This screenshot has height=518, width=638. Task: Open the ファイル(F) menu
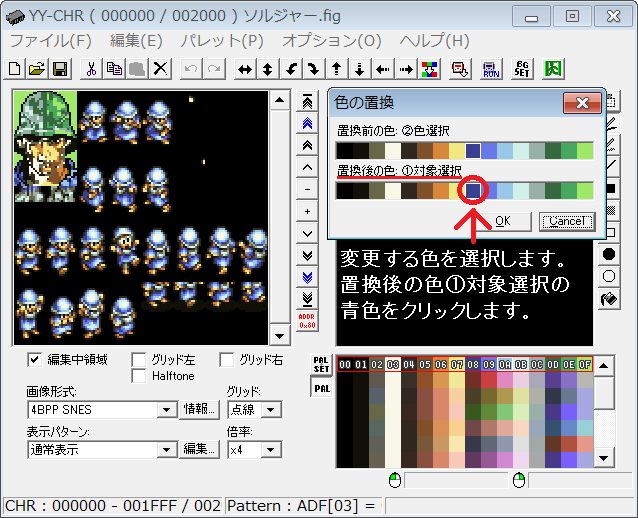[50, 41]
